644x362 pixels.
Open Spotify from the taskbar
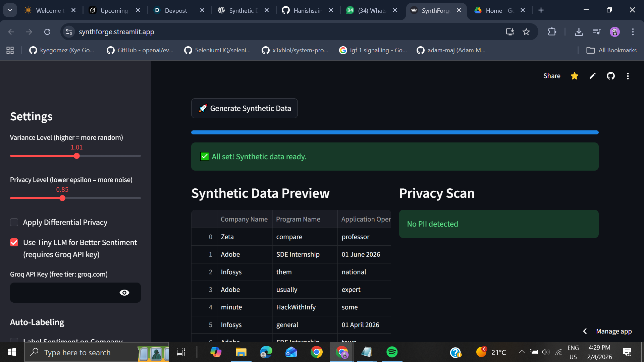coord(392,352)
